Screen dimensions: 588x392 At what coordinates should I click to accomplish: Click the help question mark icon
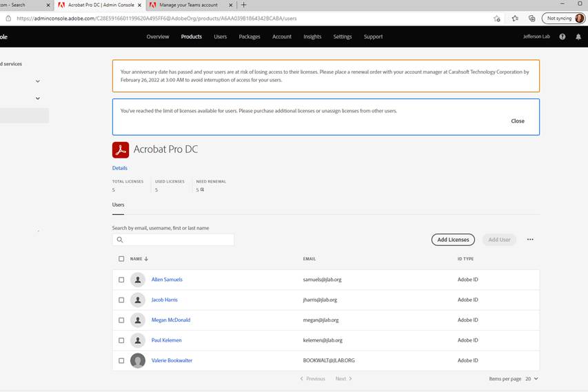(562, 37)
